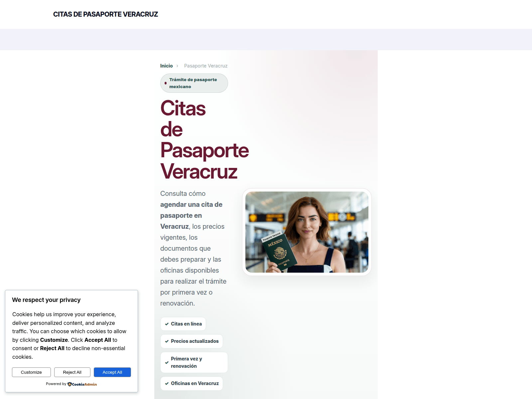532x399 pixels.
Task: Click the CITAS DE PASAPORTE VERACRUZ site title
Action: (105, 14)
